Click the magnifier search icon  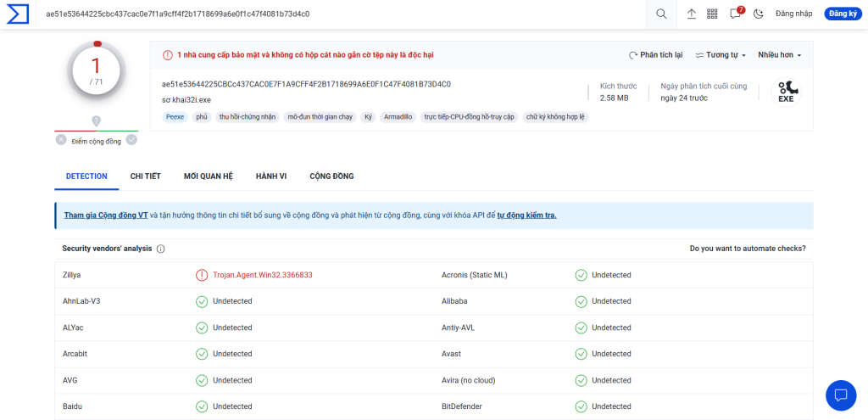[661, 14]
